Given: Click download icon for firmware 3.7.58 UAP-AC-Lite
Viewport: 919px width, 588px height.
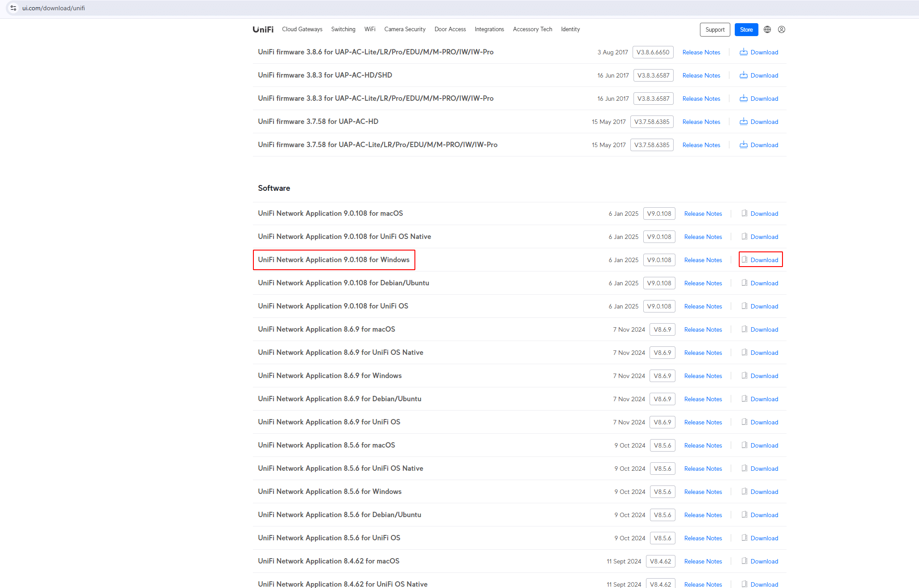Looking at the screenshot, I should click(x=744, y=145).
